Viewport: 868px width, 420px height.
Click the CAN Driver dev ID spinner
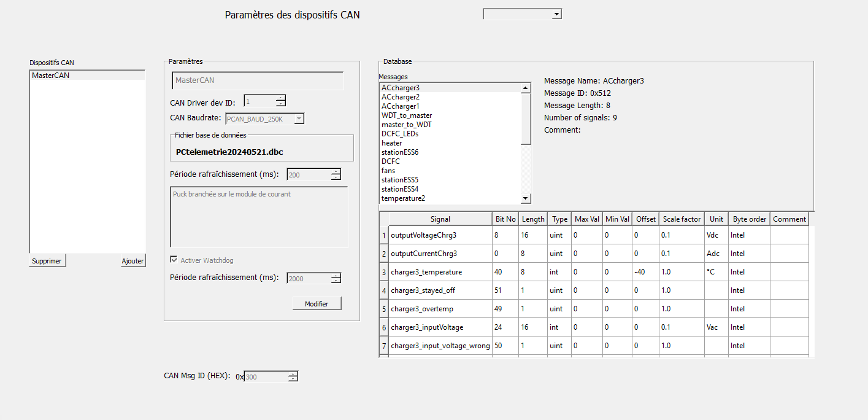coord(280,101)
